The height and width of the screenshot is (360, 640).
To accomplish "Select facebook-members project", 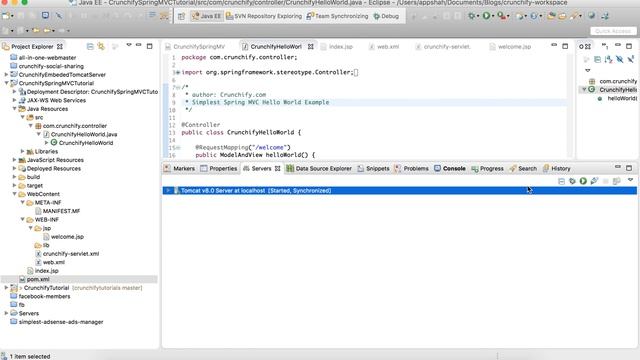I will [x=44, y=296].
